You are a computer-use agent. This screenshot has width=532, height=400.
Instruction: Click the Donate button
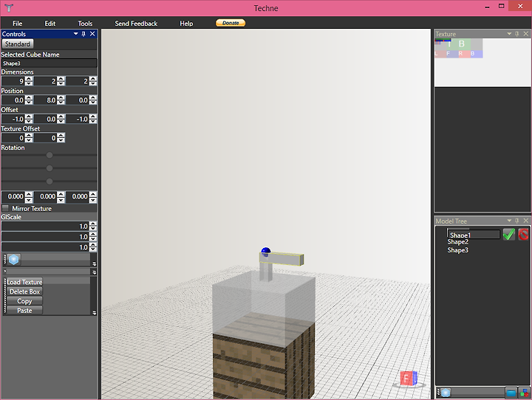(231, 23)
